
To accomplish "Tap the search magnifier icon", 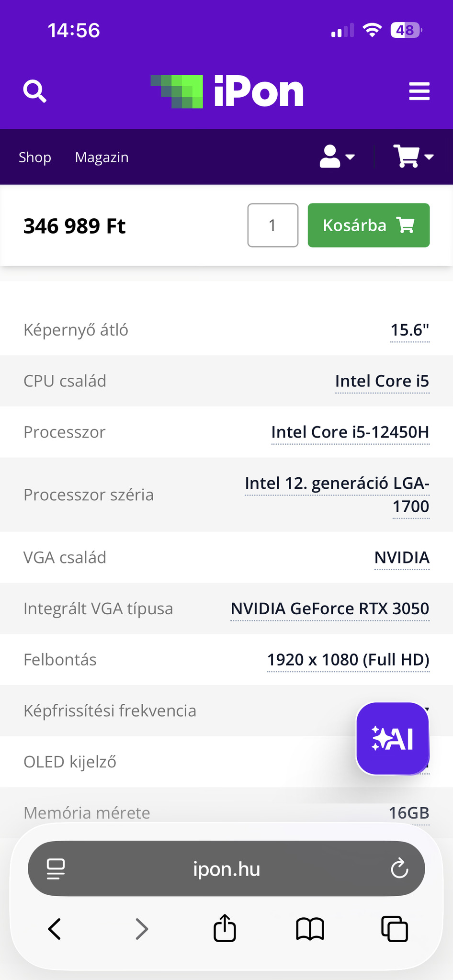I will 35,91.
